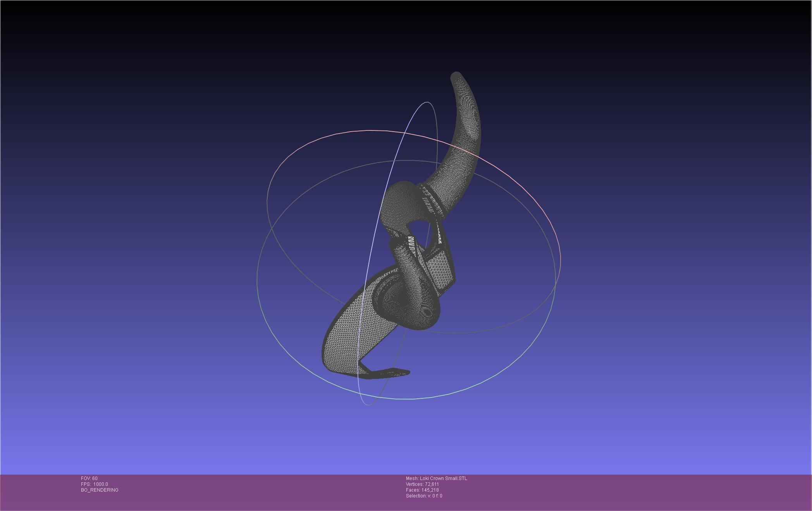Click the 'FOV: 60' readout
The image size is (812, 511).
click(89, 478)
